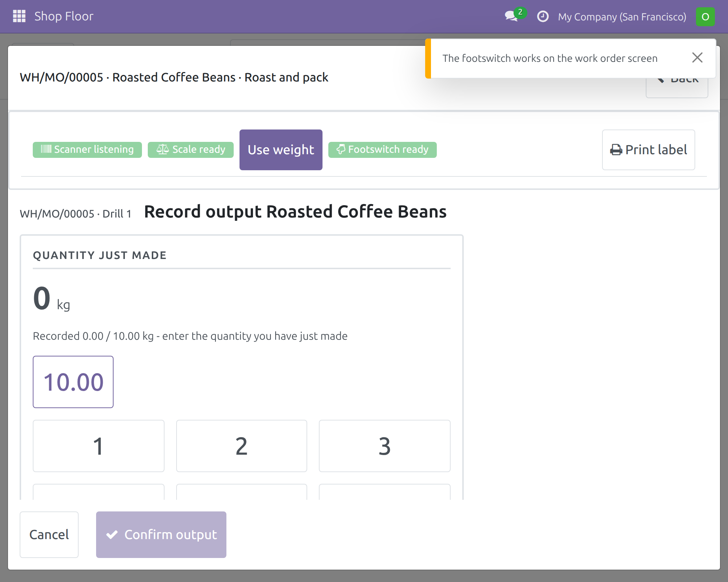728x582 pixels.
Task: Tap keypad digit 1
Action: pyautogui.click(x=99, y=446)
